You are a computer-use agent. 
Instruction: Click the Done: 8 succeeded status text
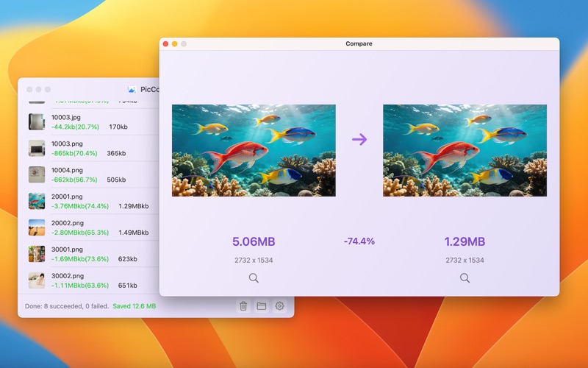pyautogui.click(x=67, y=306)
